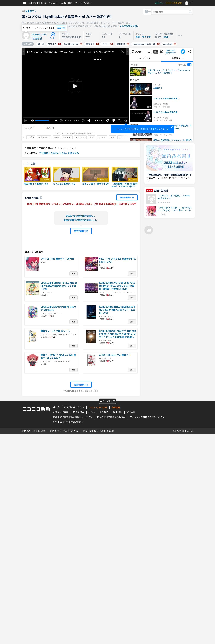The width and height of the screenshot is (215, 644).
Task: Switch to コメントリスト tab
Action: pos(145,58)
